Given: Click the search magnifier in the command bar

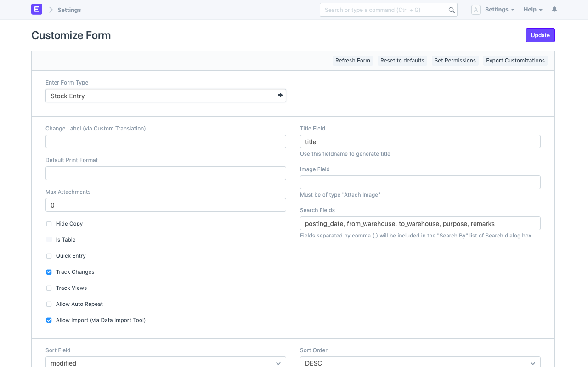Looking at the screenshot, I should [x=451, y=10].
